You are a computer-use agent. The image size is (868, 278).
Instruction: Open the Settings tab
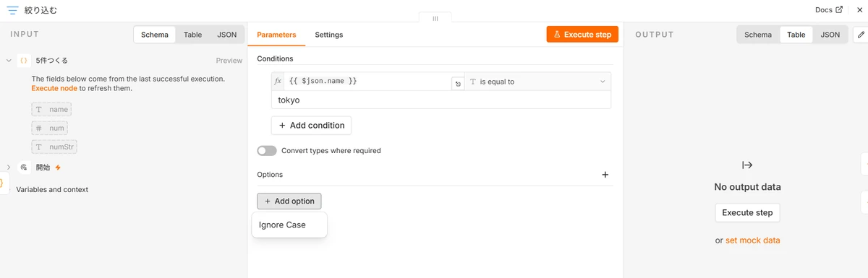329,35
